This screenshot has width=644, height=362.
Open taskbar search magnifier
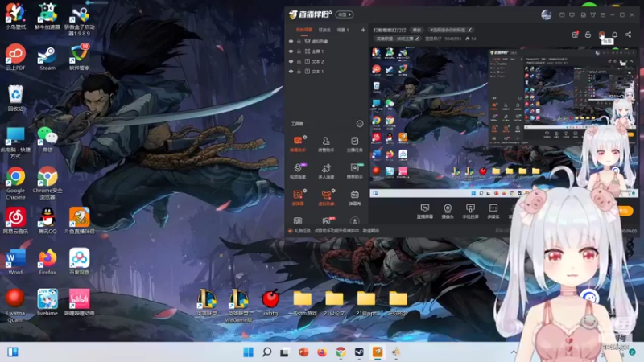pos(267,352)
